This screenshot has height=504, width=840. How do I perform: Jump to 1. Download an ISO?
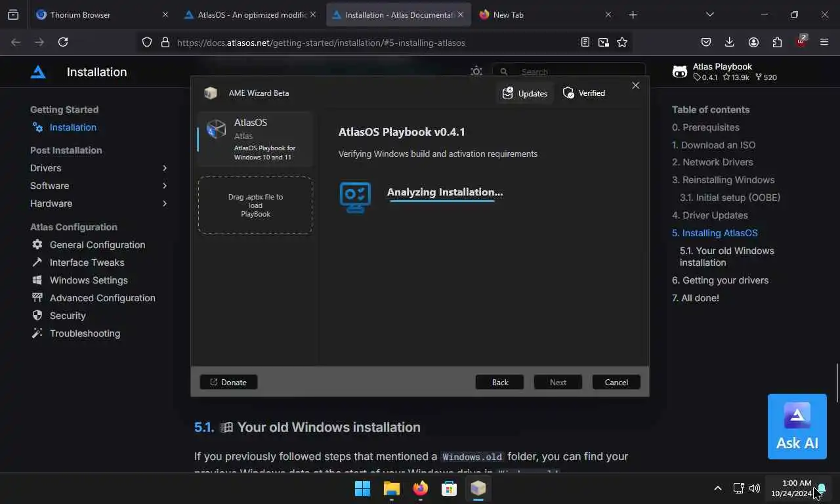click(x=713, y=145)
